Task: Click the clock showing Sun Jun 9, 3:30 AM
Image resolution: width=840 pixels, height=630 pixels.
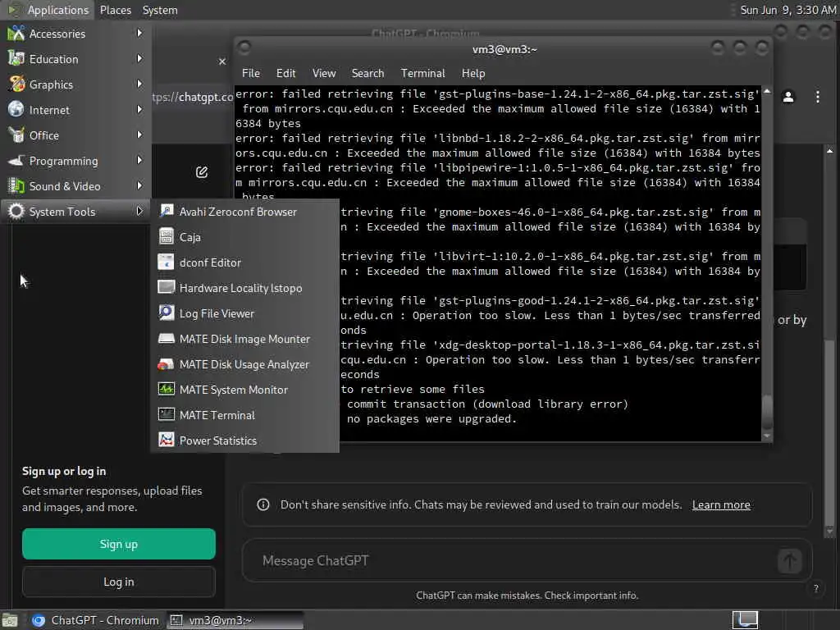Action: (x=788, y=10)
